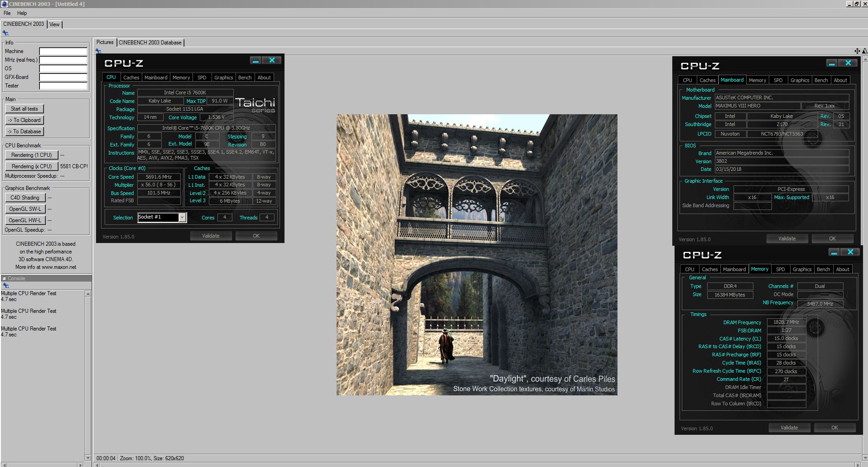Minimize the CPU-Z window showing the Memory tab
This screenshot has width=868, height=467.
[x=834, y=252]
